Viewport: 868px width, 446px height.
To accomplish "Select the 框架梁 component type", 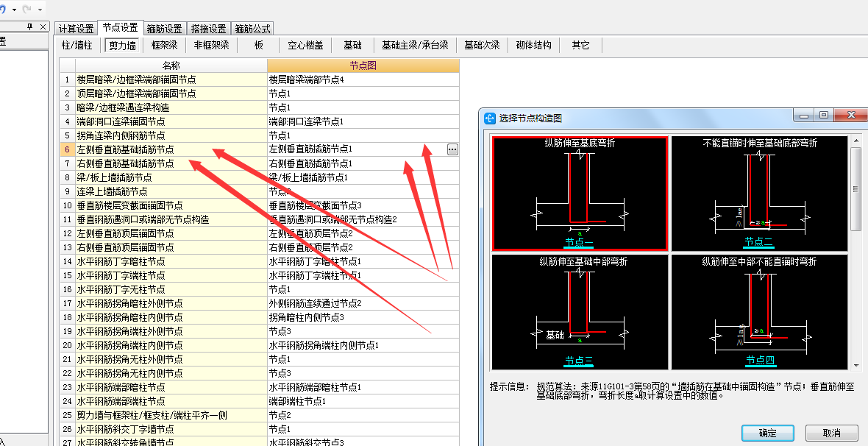I will [x=165, y=46].
